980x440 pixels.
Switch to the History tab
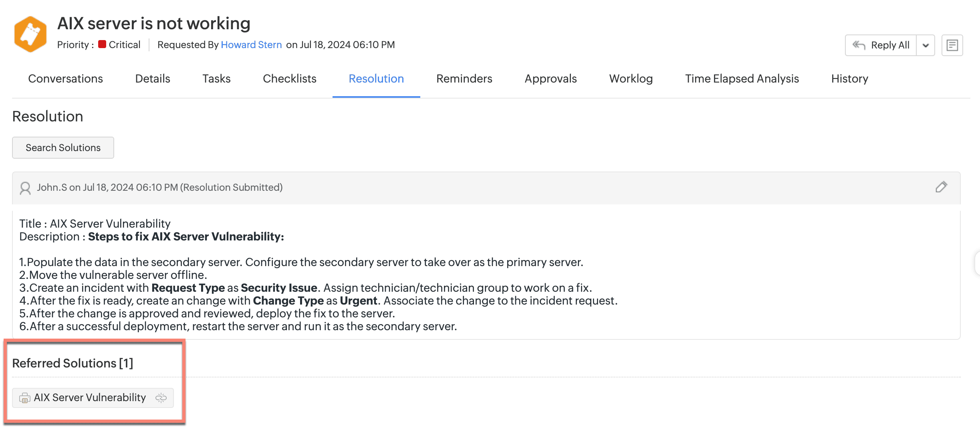pos(849,79)
